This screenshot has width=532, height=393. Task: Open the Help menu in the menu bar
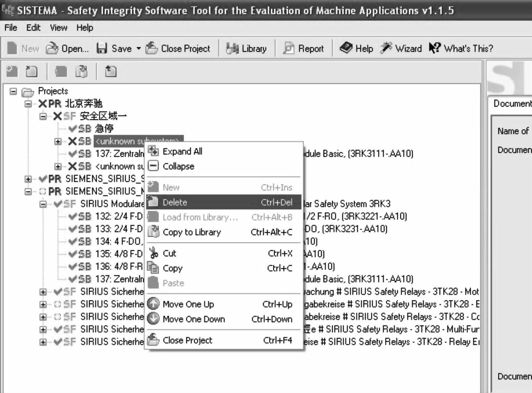point(85,28)
